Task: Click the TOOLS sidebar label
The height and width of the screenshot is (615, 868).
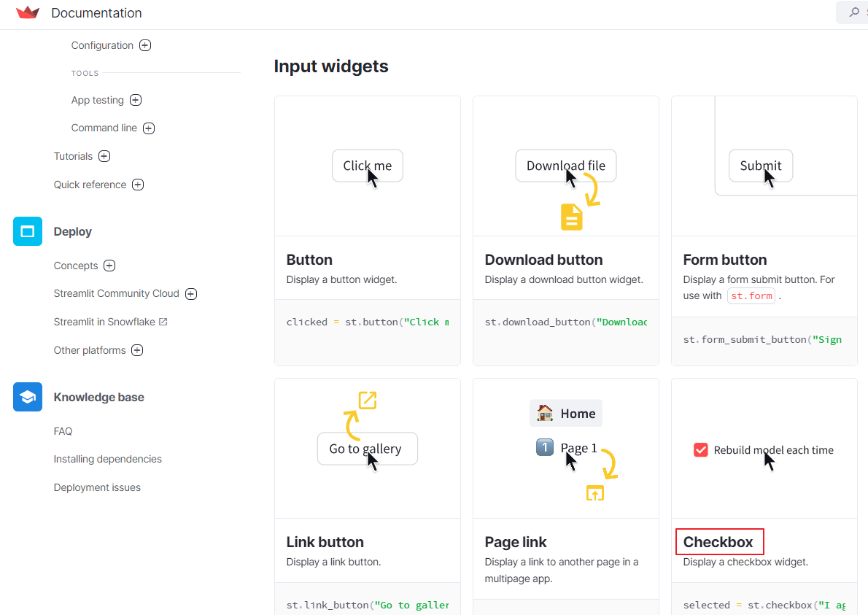Action: (x=85, y=73)
